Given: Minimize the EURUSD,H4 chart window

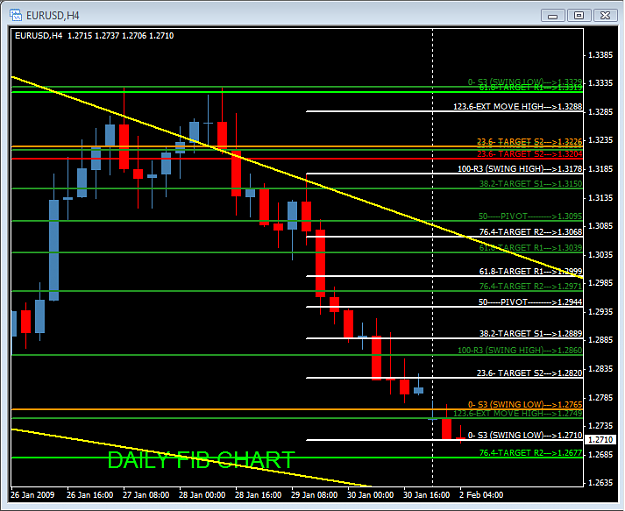Looking at the screenshot, I should click(x=553, y=16).
